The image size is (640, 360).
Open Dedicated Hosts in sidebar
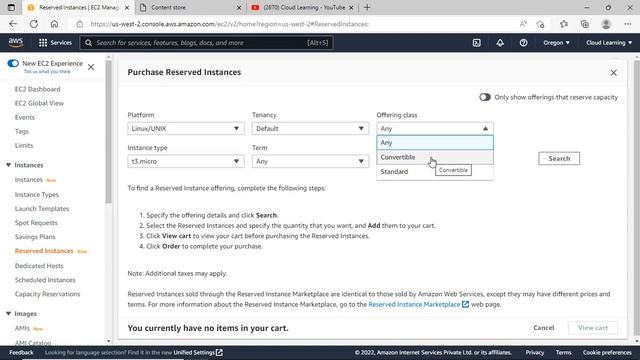(x=39, y=266)
